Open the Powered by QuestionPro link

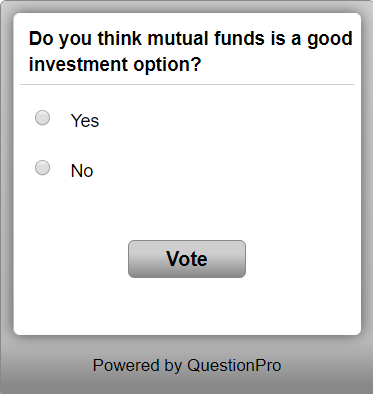(x=187, y=365)
